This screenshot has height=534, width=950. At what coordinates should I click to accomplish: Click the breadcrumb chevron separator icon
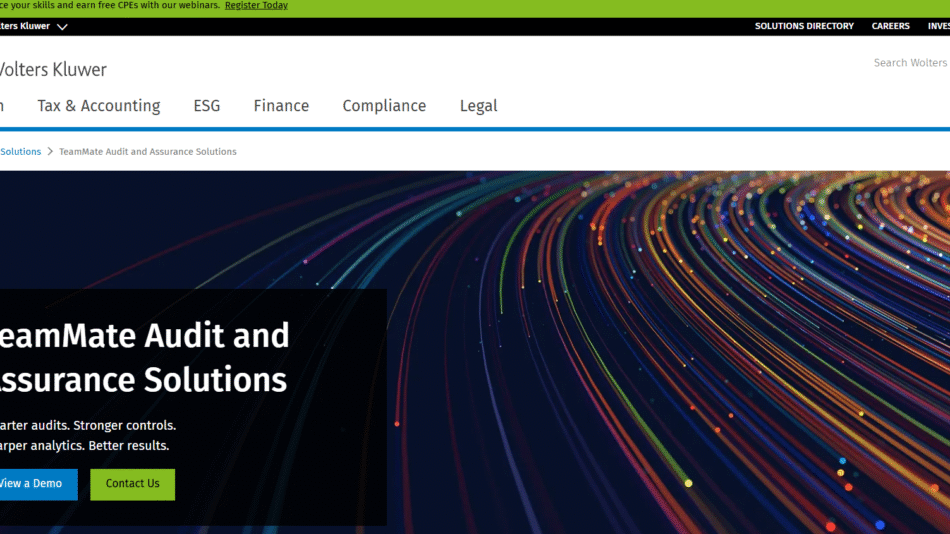tap(50, 152)
